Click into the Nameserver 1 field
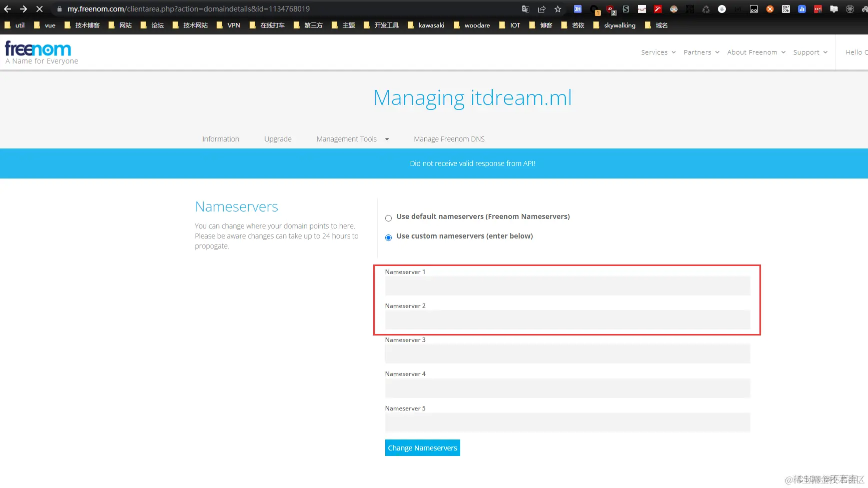868x488 pixels. tap(568, 286)
